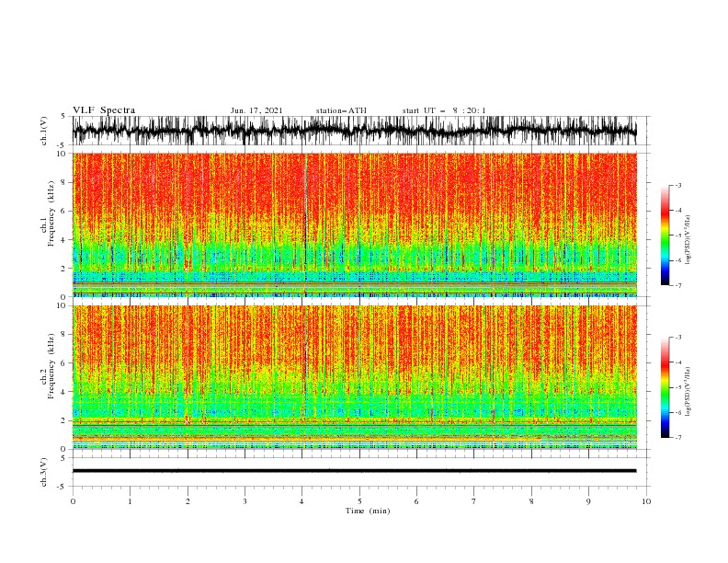Click the 'VLF Spectra' title text
The width and height of the screenshot is (728, 563).
[104, 110]
